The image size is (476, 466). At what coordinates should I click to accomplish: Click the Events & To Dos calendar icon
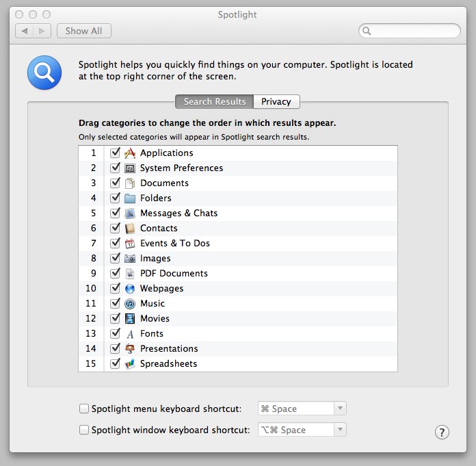point(130,244)
